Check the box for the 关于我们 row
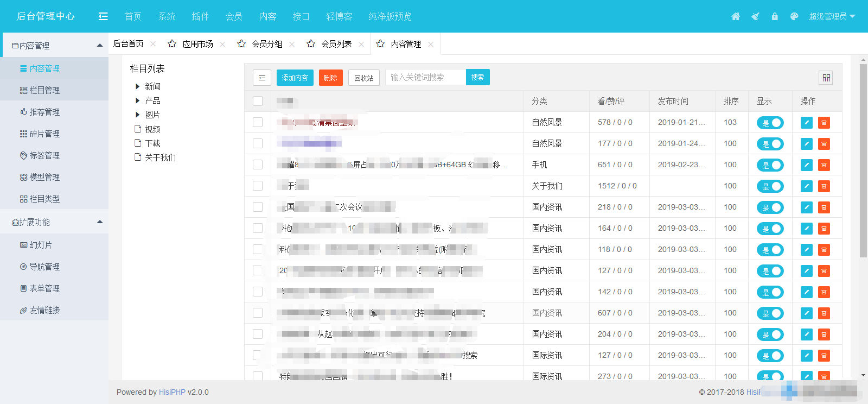Screen dimensions: 868x404 (x=258, y=186)
